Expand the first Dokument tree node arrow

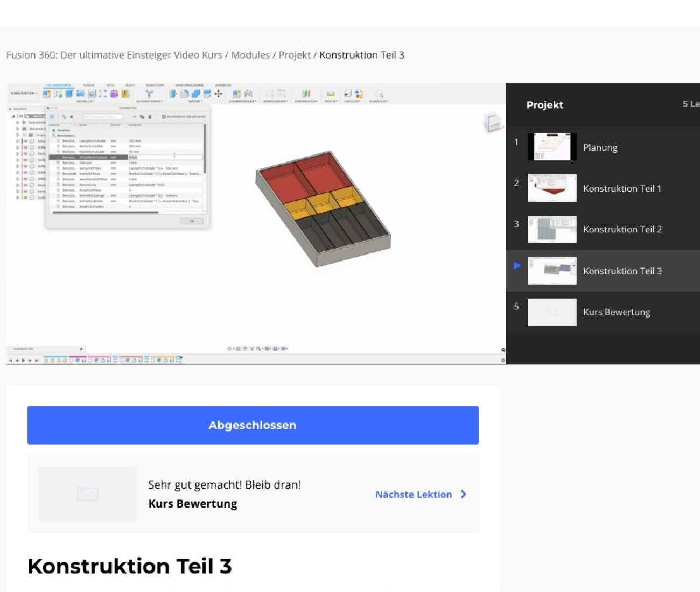click(18, 123)
